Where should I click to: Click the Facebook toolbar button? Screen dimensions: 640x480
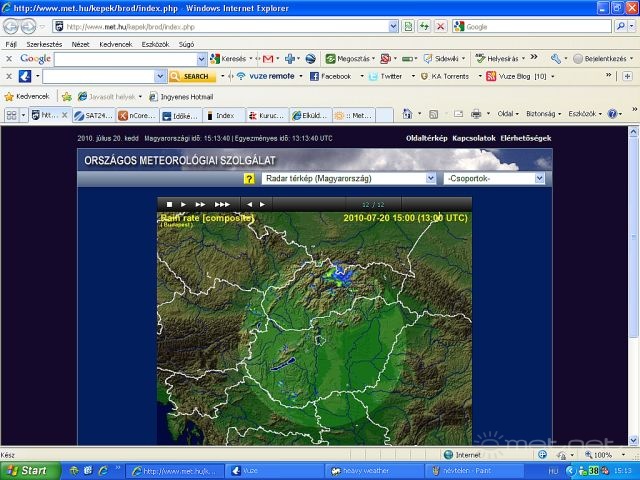pos(331,76)
